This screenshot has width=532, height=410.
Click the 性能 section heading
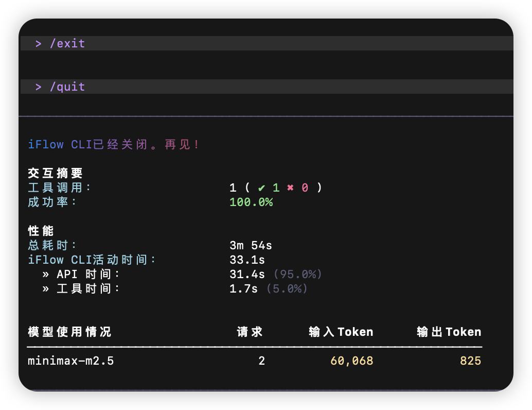click(x=41, y=231)
